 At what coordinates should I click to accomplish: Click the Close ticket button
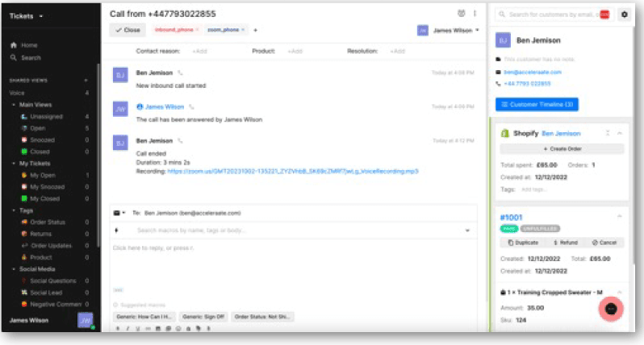(x=128, y=30)
